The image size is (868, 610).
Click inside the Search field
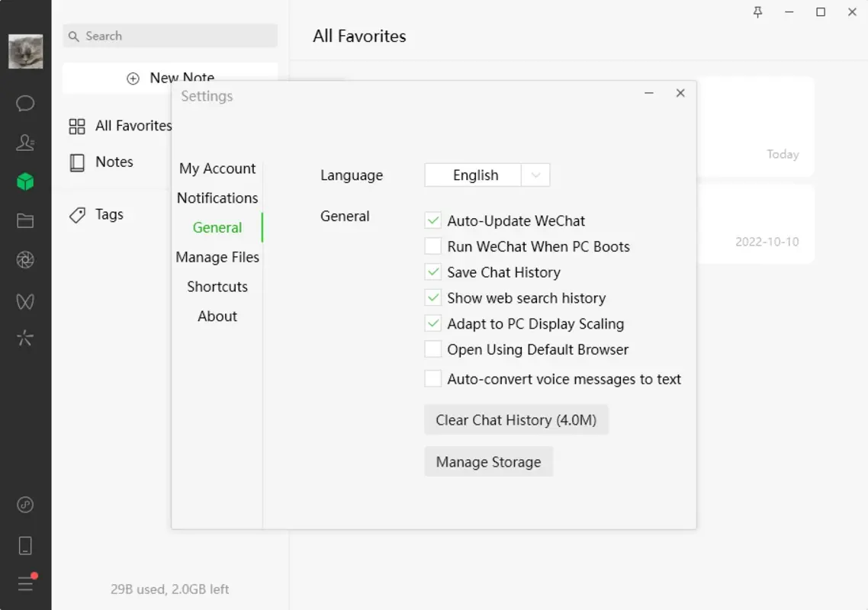click(x=169, y=36)
